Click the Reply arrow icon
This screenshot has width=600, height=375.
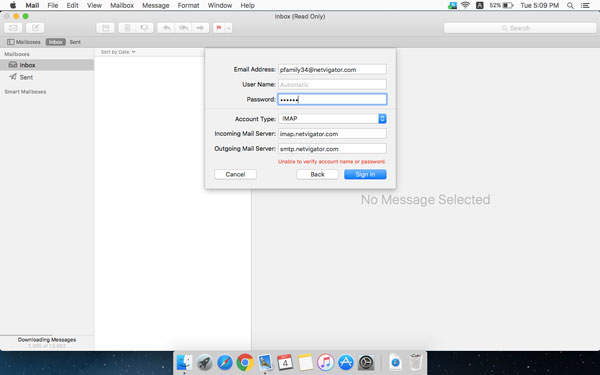tap(166, 28)
